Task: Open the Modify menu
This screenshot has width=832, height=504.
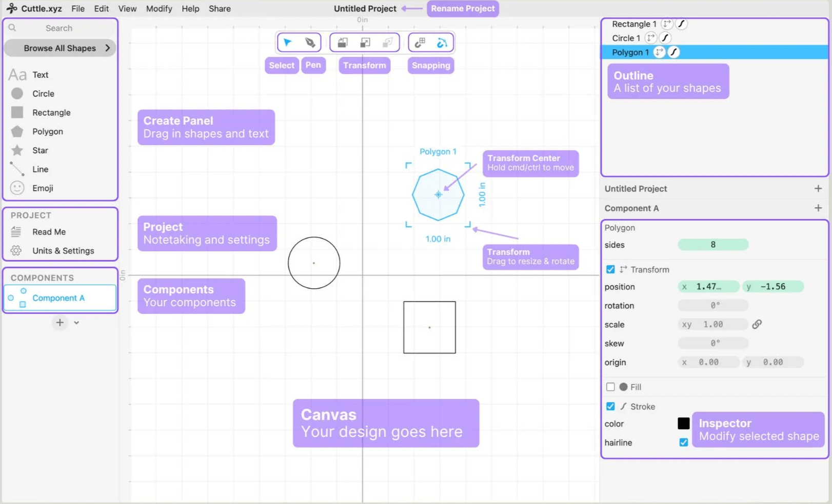Action: [x=159, y=9]
